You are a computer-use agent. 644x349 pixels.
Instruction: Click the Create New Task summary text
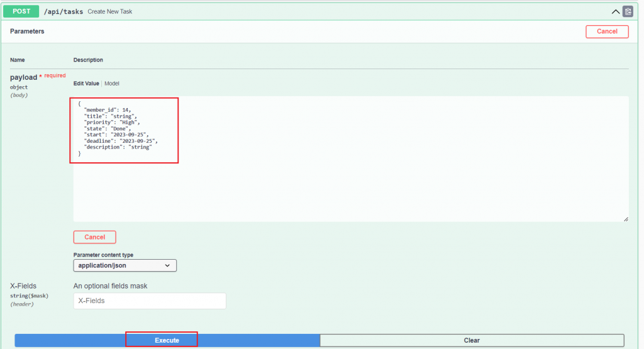point(110,11)
